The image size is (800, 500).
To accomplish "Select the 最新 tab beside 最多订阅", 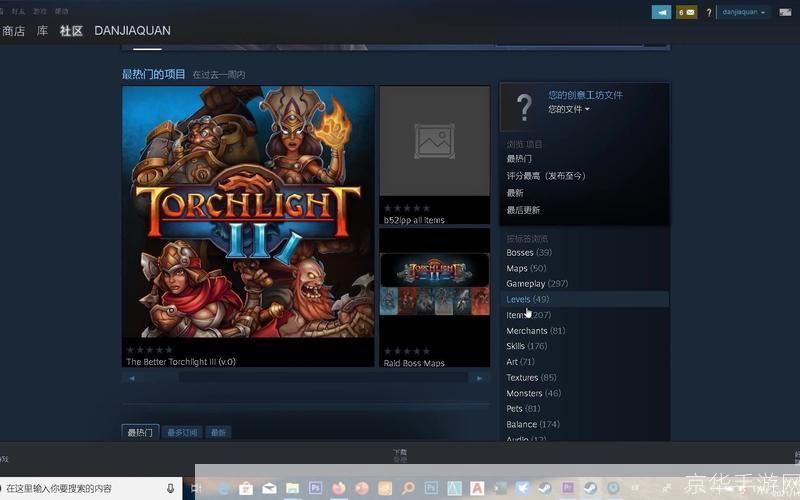I will (218, 433).
